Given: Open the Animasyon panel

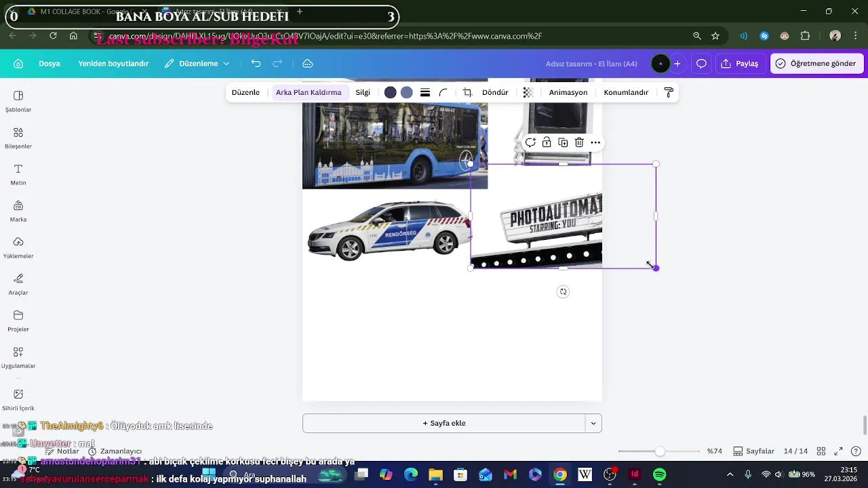Looking at the screenshot, I should point(568,93).
